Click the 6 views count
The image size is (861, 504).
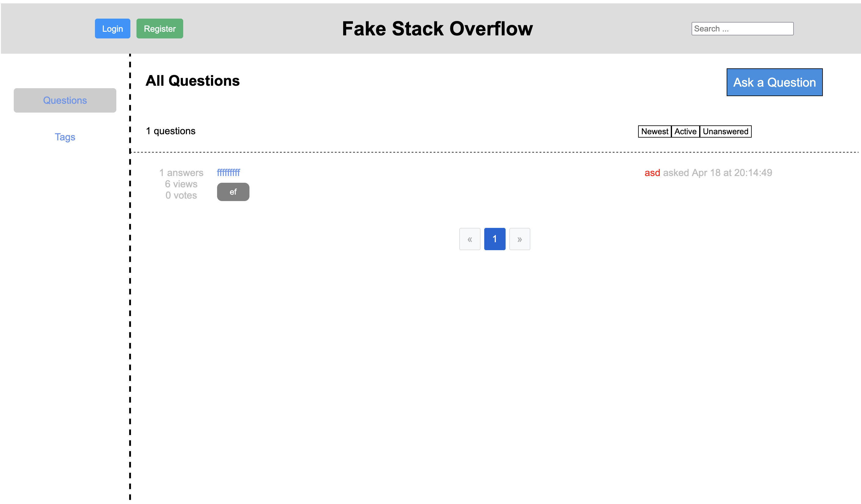(181, 184)
